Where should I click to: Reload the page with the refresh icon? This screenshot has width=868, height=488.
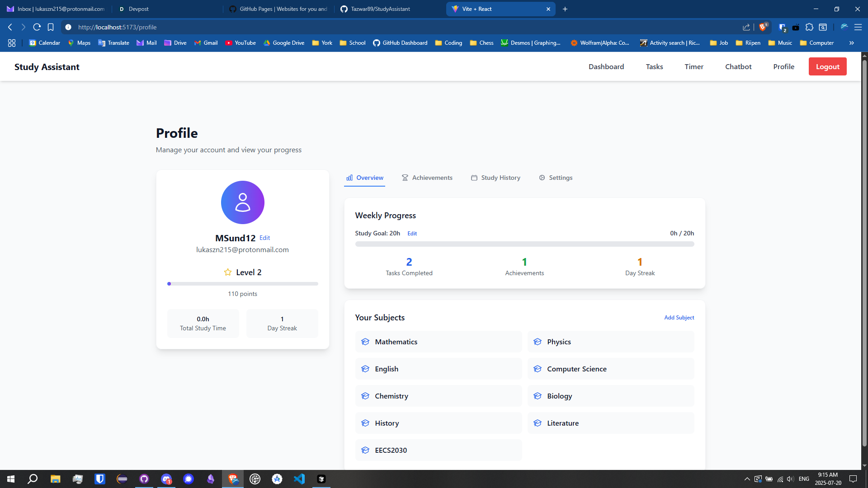37,27
